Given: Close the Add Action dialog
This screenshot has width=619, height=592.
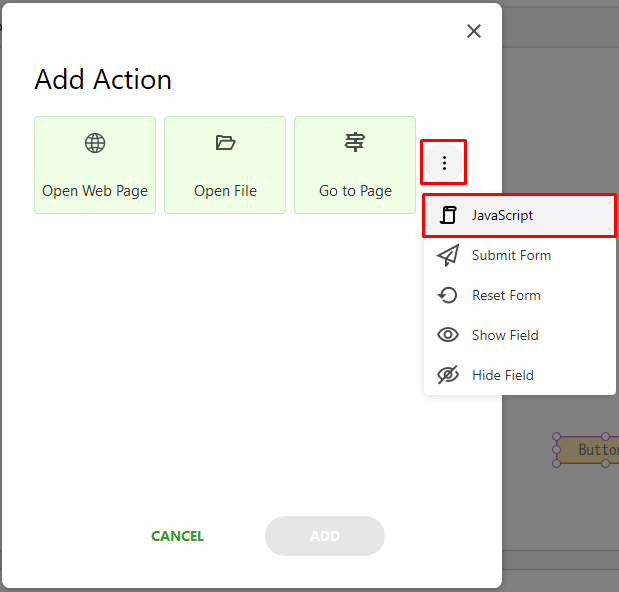Looking at the screenshot, I should click(474, 31).
